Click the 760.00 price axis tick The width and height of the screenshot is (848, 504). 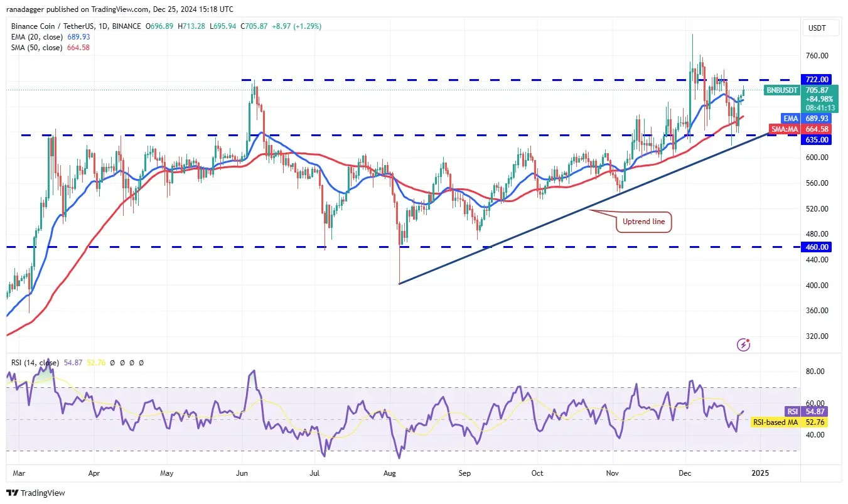tap(817, 56)
